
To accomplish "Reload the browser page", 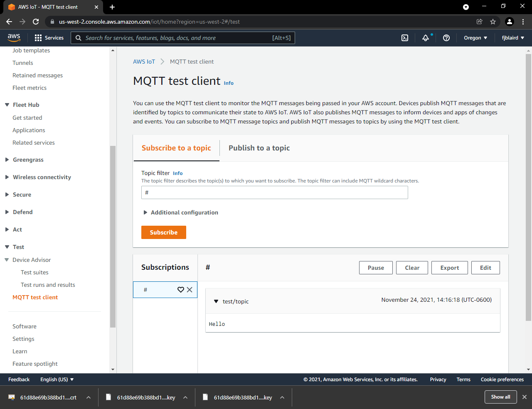I will click(x=36, y=22).
